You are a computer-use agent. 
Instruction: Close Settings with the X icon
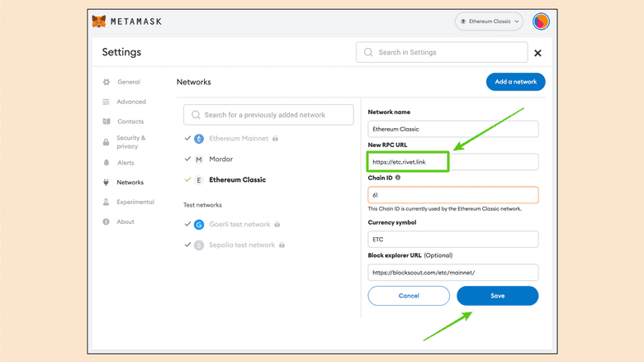[537, 53]
